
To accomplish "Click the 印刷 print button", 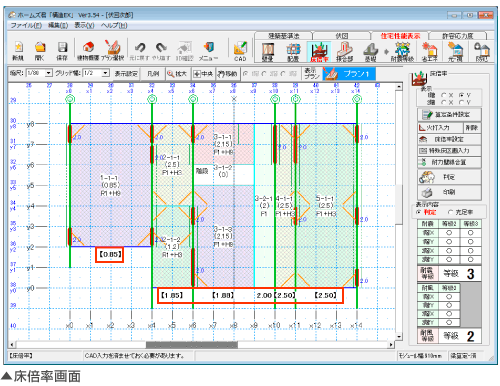I will [x=449, y=192].
